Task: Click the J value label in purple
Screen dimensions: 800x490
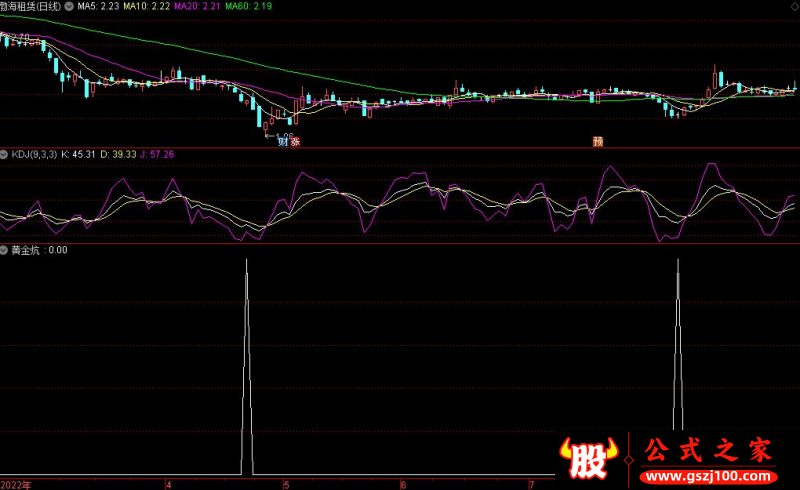Action: click(x=157, y=154)
